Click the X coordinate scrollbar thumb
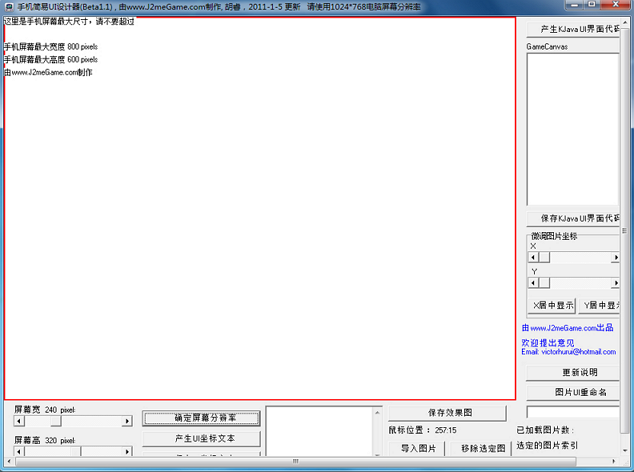The image size is (634, 472). 544,257
